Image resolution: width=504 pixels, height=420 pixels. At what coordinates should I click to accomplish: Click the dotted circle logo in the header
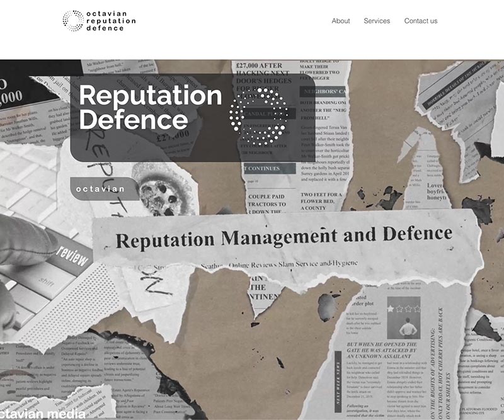(73, 21)
